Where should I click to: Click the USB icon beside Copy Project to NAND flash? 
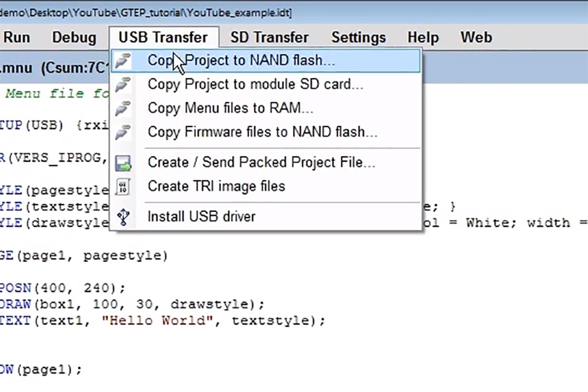point(123,61)
